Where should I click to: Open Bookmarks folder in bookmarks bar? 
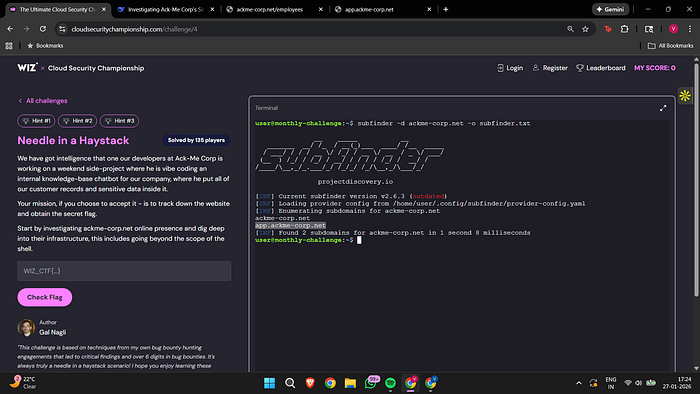click(45, 46)
